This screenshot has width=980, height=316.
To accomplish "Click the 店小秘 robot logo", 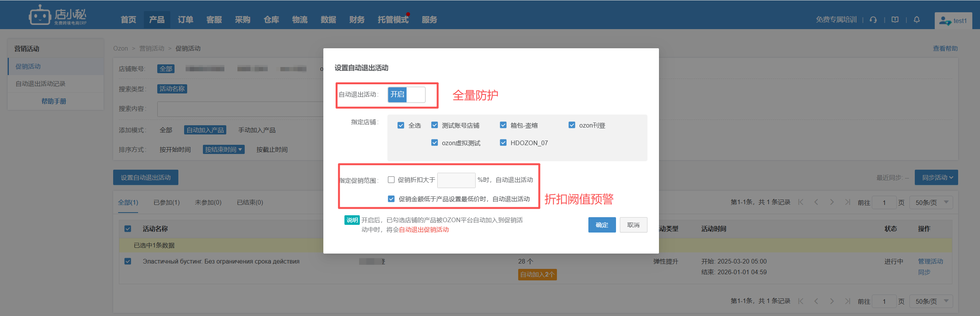I will point(40,15).
